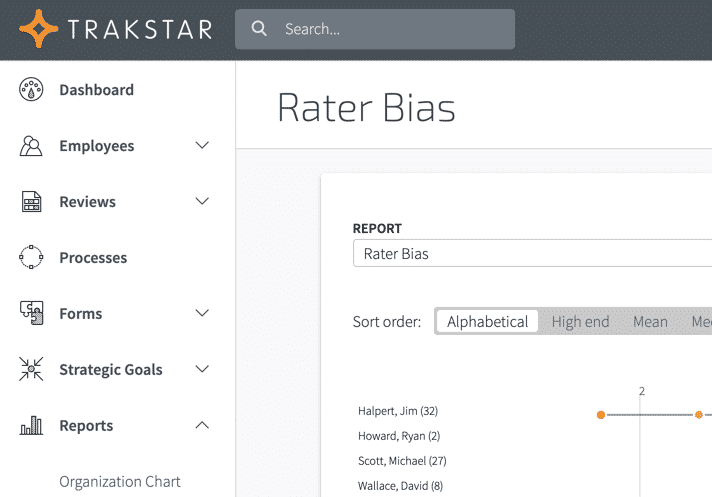Image resolution: width=712 pixels, height=497 pixels.
Task: Expand the Strategic Goals chevron
Action: click(202, 369)
